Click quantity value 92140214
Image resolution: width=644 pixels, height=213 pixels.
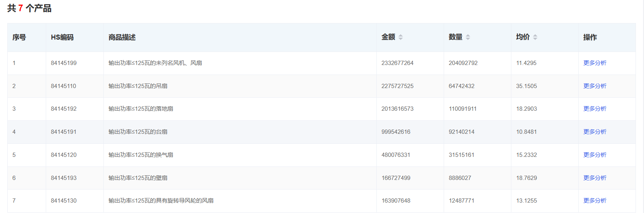462,132
